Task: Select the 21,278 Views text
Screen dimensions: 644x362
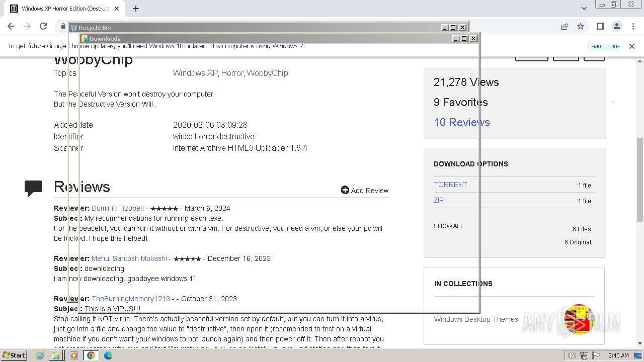Action: [466, 82]
